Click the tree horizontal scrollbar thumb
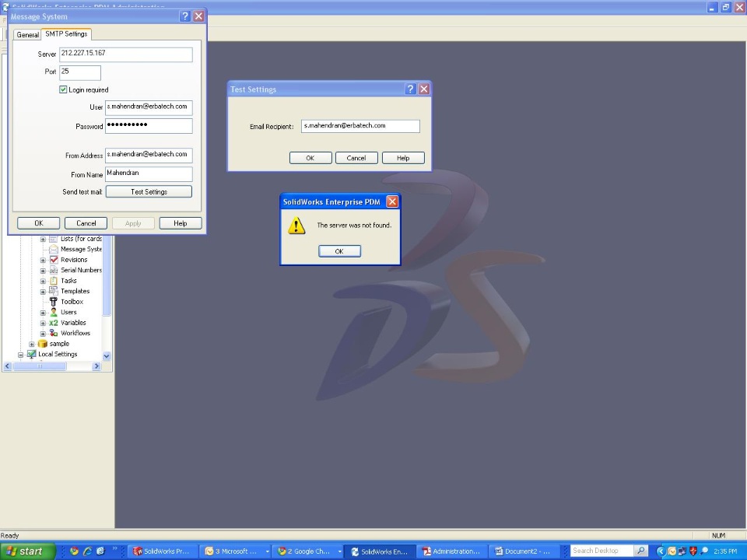The width and height of the screenshot is (747, 560). coord(40,366)
